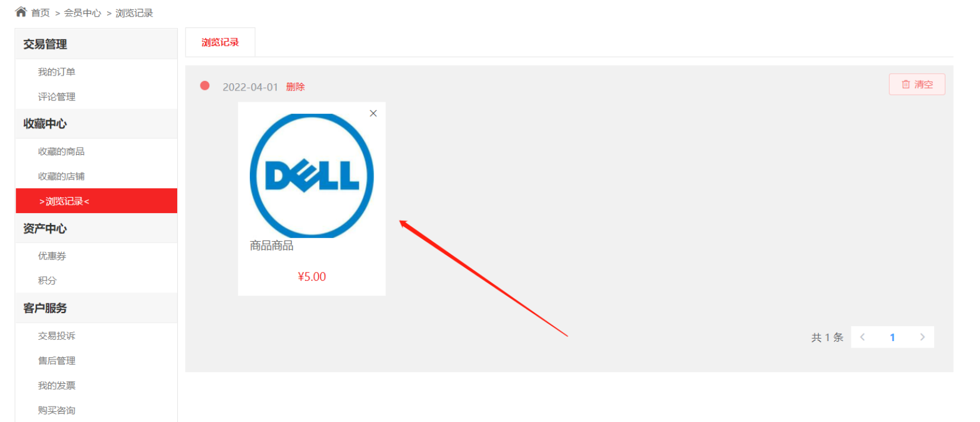Go to previous page arrow
The height and width of the screenshot is (422, 980).
862,337
